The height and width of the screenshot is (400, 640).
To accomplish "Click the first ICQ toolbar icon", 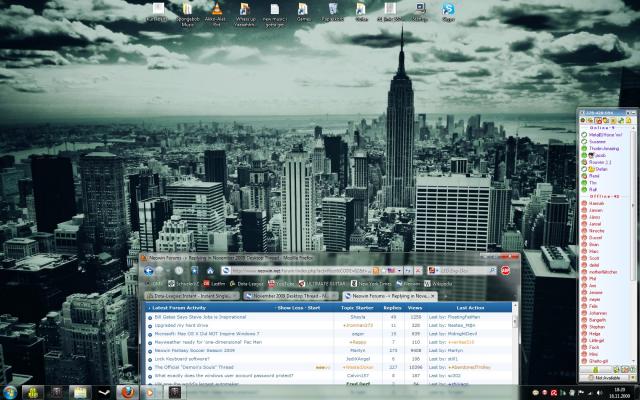I will pyautogui.click(x=583, y=120).
